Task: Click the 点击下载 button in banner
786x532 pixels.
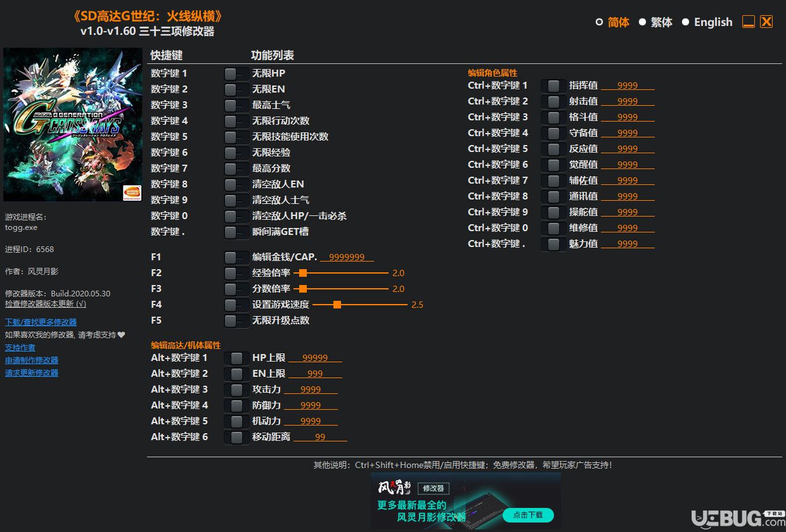Action: (527, 515)
